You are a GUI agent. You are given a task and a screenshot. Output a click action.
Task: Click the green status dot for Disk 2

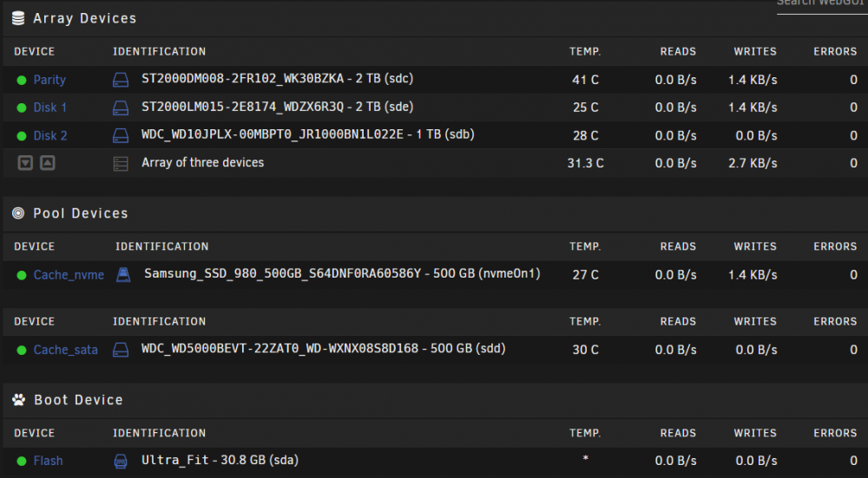click(x=22, y=135)
